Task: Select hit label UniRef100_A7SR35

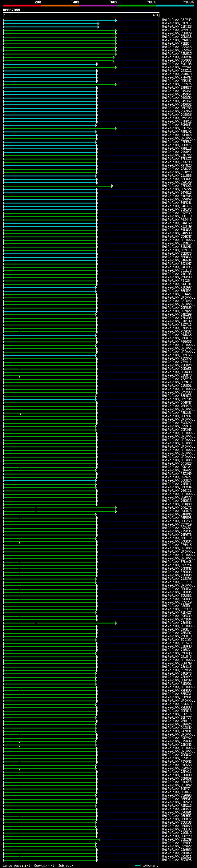Action: point(177,531)
